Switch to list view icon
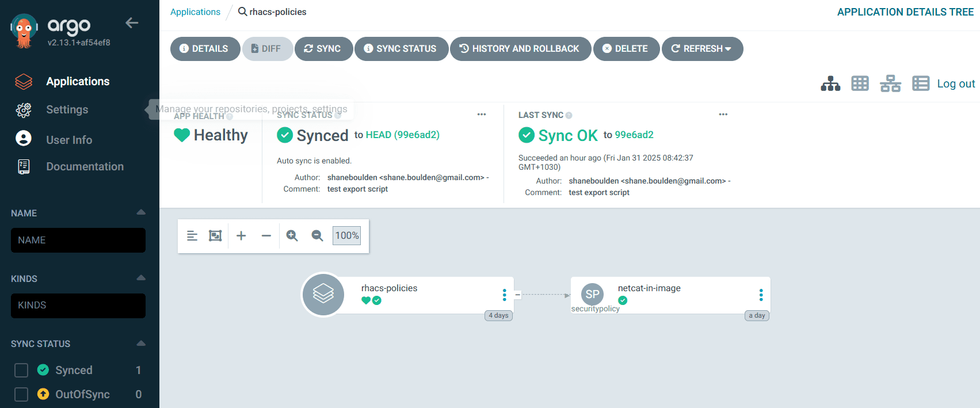Viewport: 980px width, 408px height. tap(921, 83)
